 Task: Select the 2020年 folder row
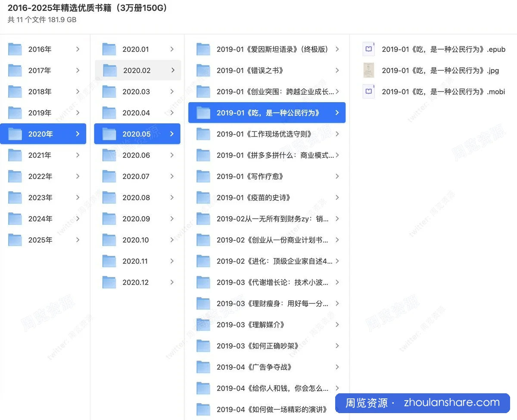[x=43, y=134]
